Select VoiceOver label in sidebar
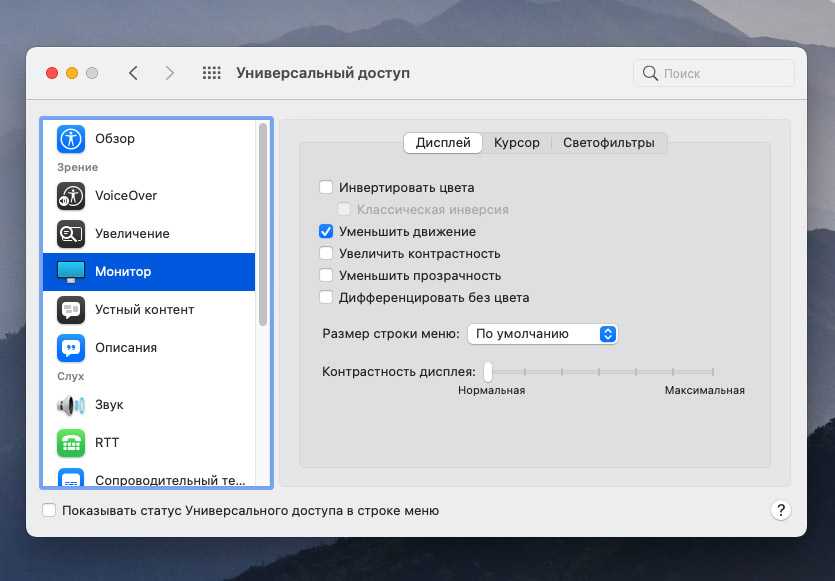 (126, 195)
